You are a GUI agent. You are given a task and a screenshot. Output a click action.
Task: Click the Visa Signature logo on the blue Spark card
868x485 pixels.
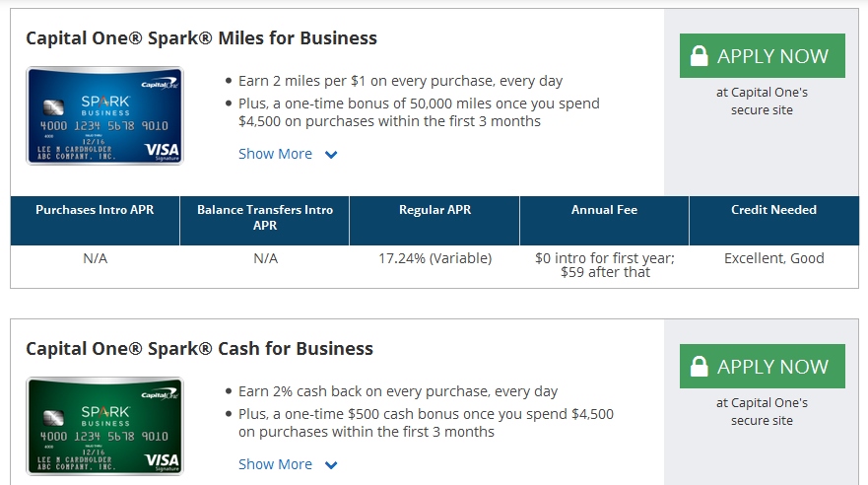click(x=161, y=151)
